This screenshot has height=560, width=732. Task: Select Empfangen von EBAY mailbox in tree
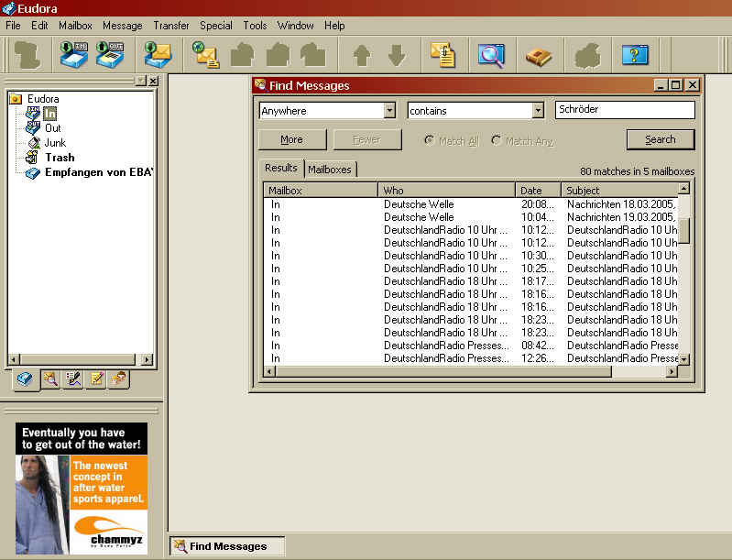[x=99, y=172]
